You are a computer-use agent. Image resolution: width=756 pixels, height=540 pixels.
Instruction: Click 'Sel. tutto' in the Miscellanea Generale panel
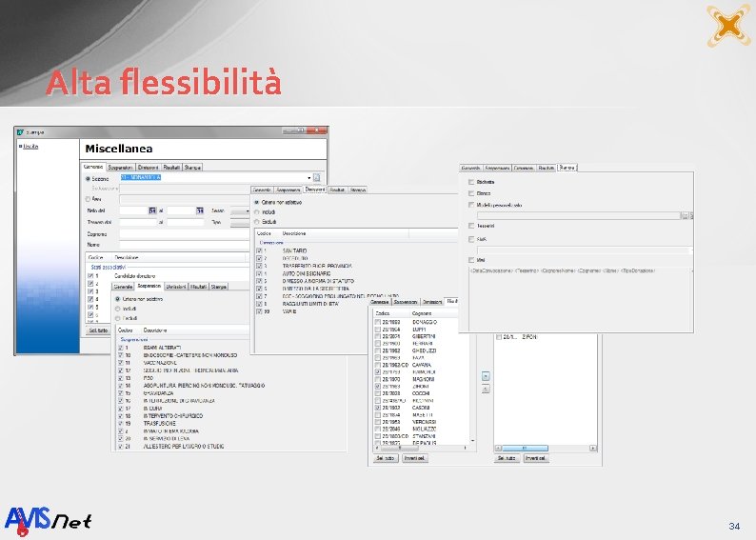point(98,330)
